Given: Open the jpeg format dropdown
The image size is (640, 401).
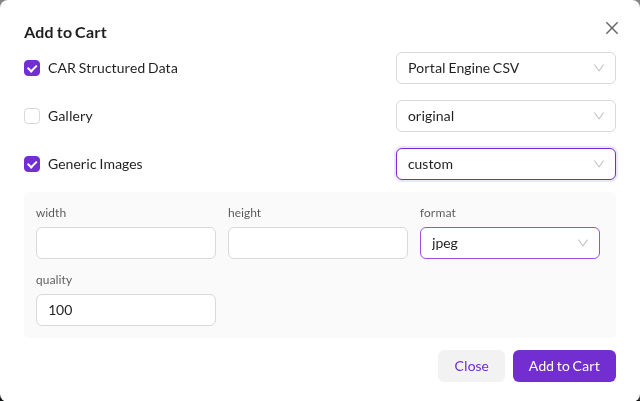Looking at the screenshot, I should (510, 243).
